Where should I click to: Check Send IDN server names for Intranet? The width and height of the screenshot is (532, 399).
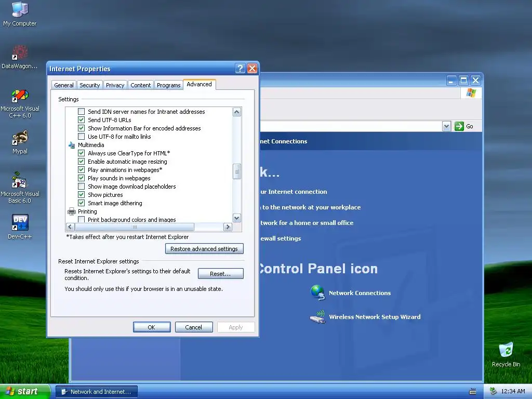[x=81, y=111]
